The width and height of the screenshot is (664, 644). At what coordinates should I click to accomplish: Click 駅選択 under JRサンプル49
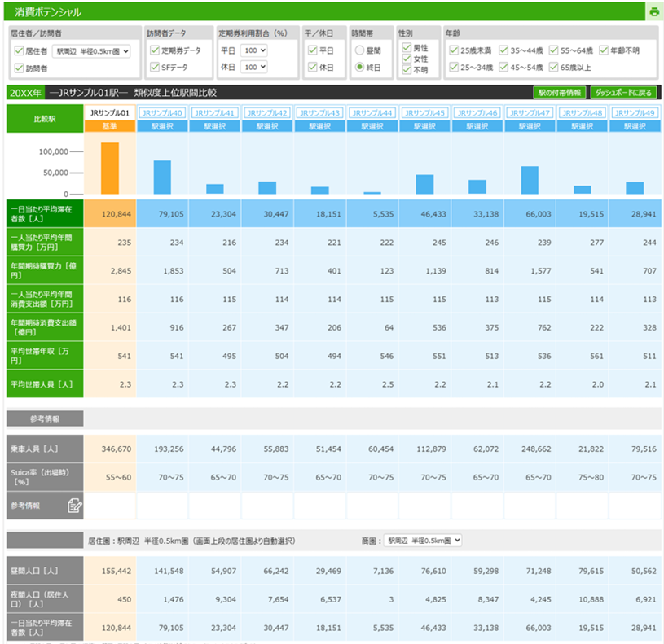635,126
